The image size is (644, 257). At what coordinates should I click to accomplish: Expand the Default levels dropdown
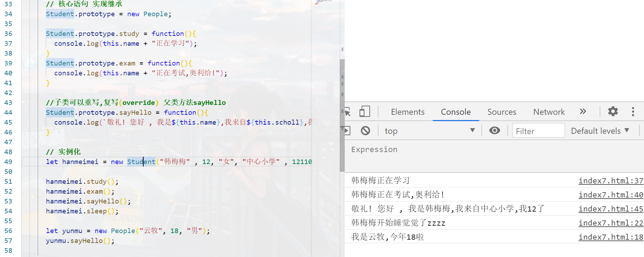600,131
